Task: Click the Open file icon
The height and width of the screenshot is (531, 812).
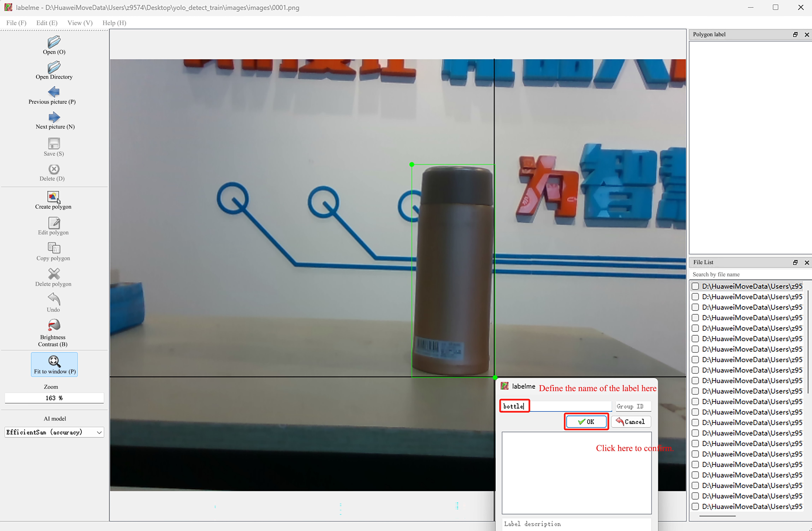Action: [54, 42]
